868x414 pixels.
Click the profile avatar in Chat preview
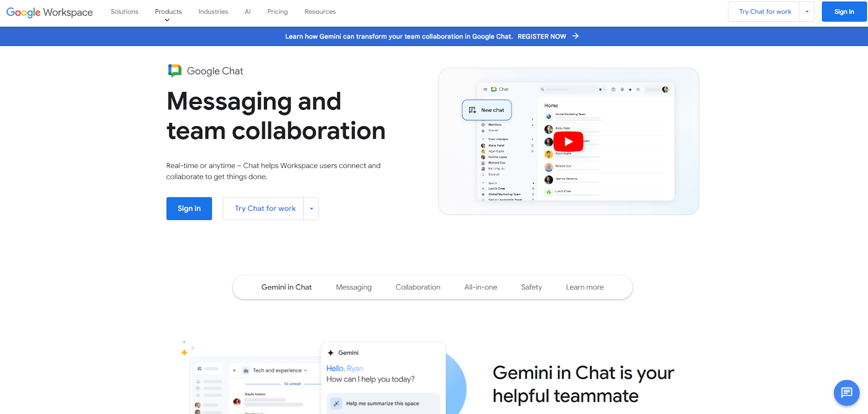click(x=665, y=89)
